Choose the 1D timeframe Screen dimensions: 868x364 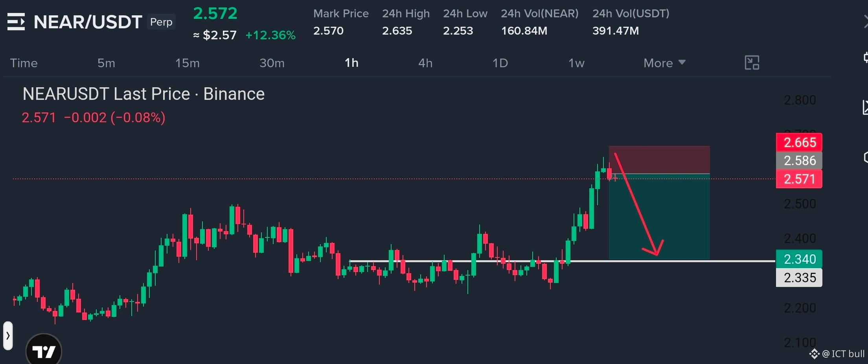[x=500, y=63]
